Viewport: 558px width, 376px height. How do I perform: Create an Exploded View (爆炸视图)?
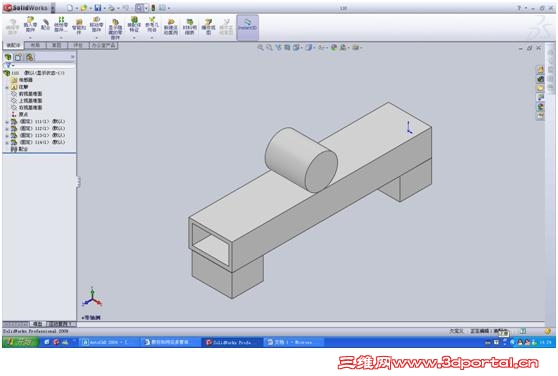pyautogui.click(x=208, y=27)
